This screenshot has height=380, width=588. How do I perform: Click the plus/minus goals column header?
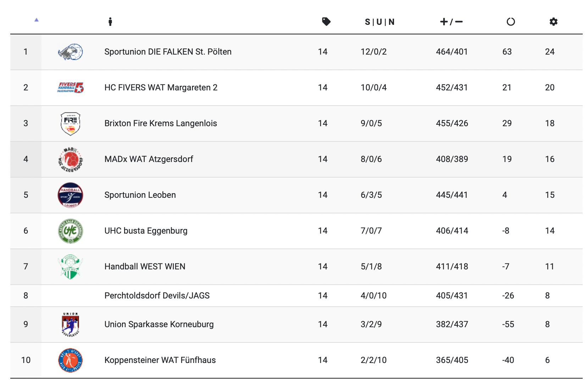[x=451, y=22]
